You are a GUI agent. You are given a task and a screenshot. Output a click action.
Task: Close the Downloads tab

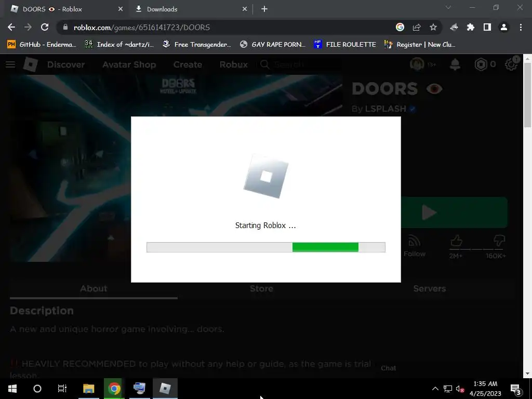tap(245, 9)
